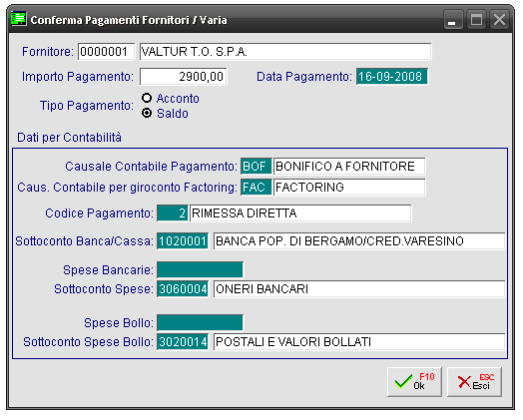
Task: Select the Acconto radio button
Action: [147, 98]
